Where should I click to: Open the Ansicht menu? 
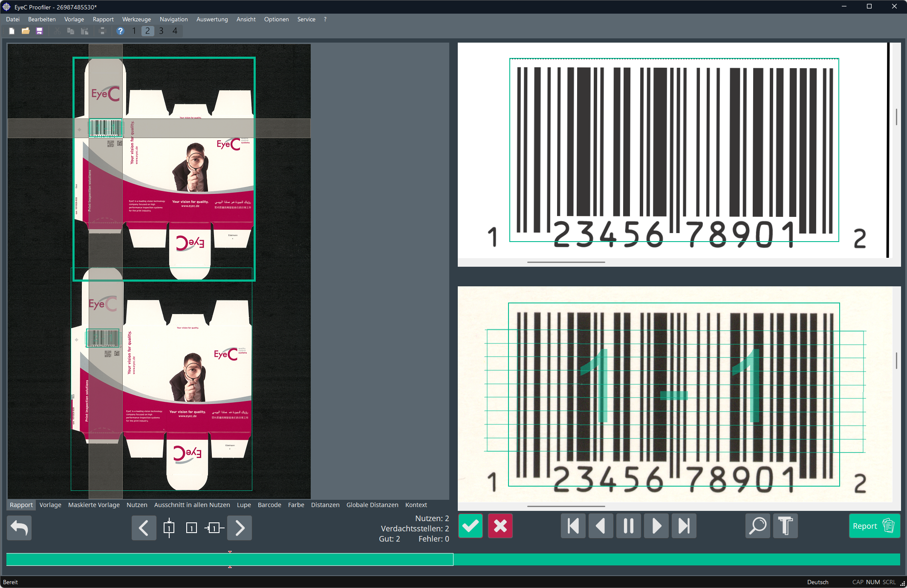coord(246,19)
